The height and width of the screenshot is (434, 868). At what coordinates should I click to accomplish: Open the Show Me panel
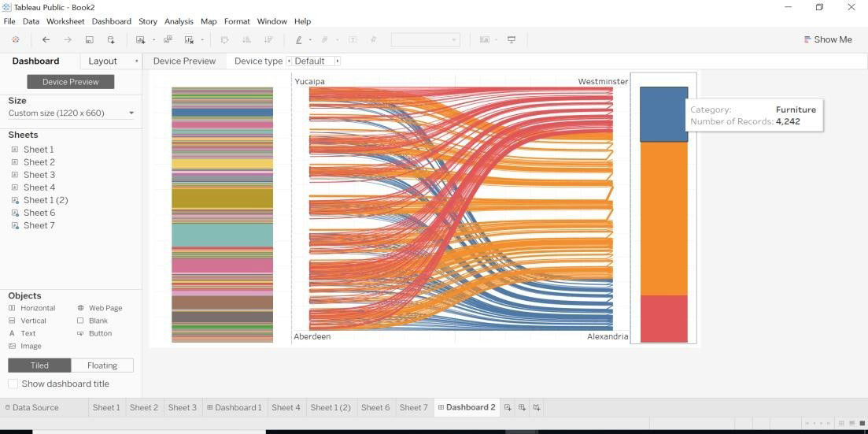pyautogui.click(x=828, y=39)
